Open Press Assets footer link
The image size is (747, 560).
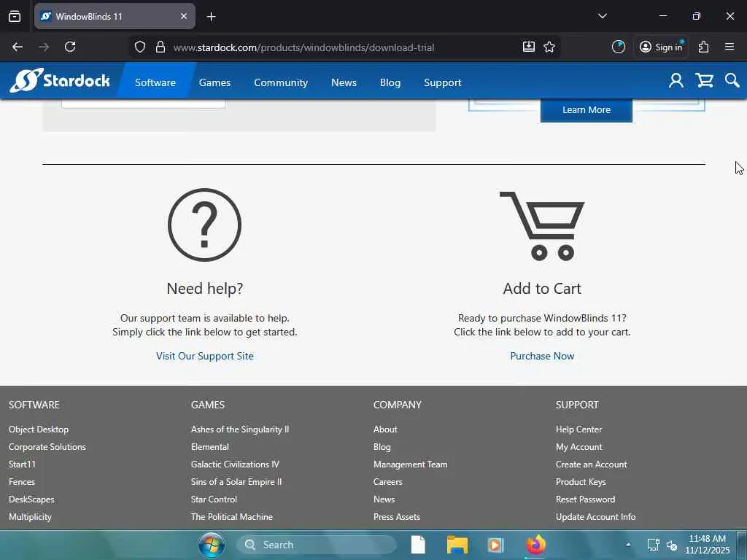pyautogui.click(x=397, y=517)
